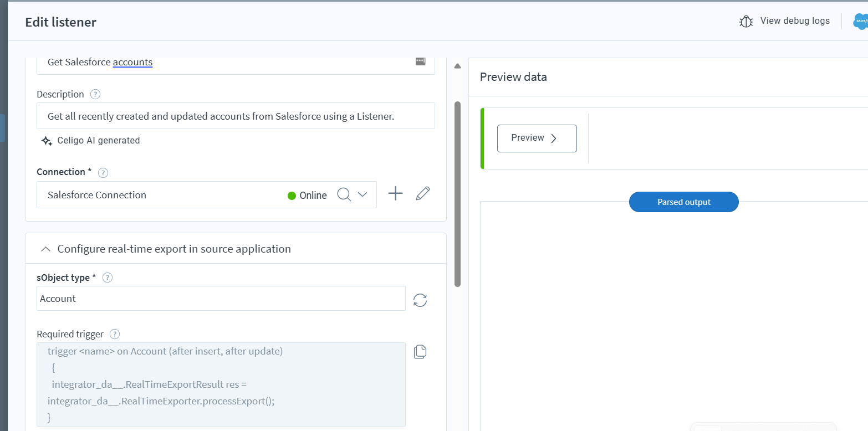868x431 pixels.
Task: Click the Preview button
Action: tap(537, 138)
